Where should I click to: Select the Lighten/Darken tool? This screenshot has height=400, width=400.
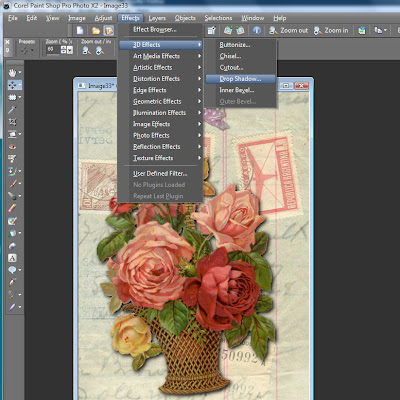(x=12, y=196)
